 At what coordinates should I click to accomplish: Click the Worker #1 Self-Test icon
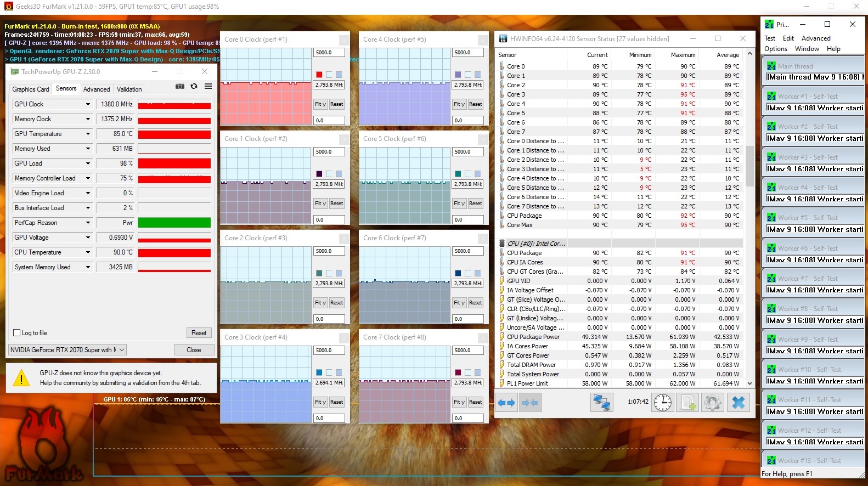pos(771,97)
